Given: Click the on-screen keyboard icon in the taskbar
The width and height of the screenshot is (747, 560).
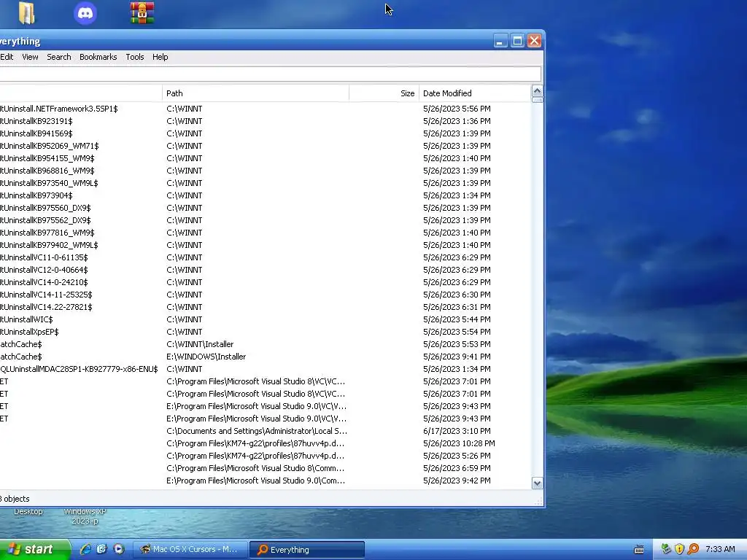Looking at the screenshot, I should 639,550.
